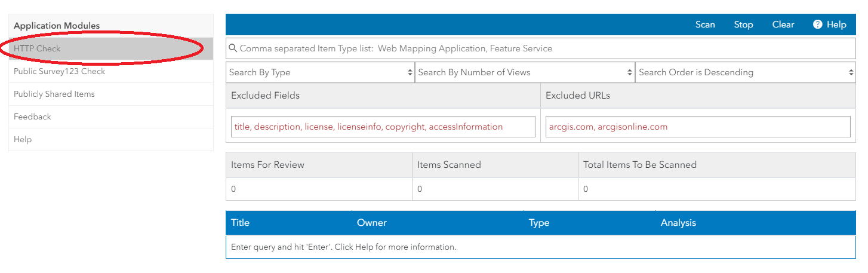Stop the running scan

pyautogui.click(x=743, y=24)
